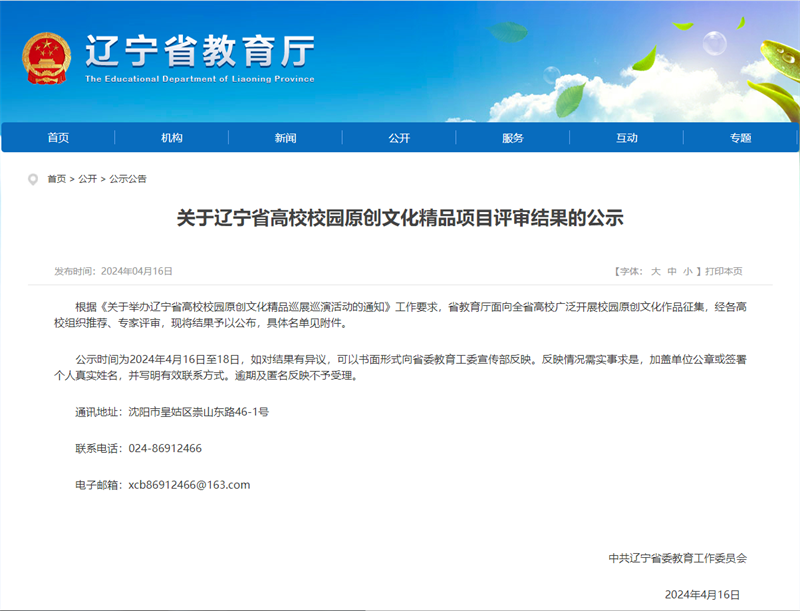Open the 公开 navigation menu item
This screenshot has height=611, width=800.
click(399, 138)
